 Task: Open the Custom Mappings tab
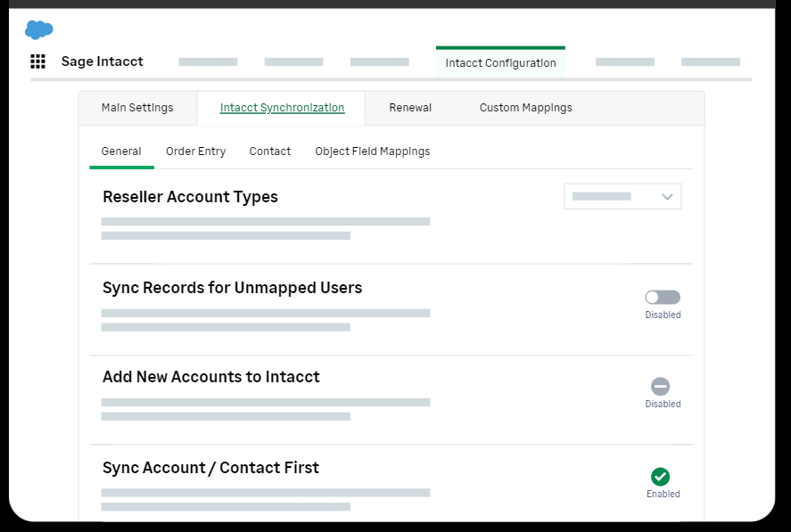tap(526, 108)
